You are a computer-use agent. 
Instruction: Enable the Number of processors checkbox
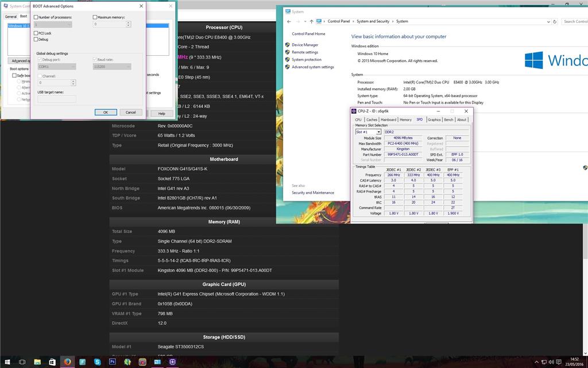(36, 17)
